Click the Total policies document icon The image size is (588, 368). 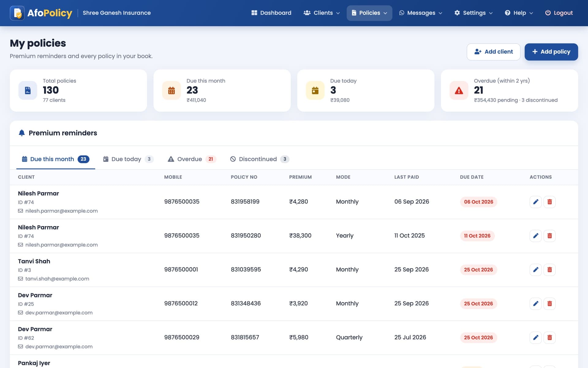(28, 90)
